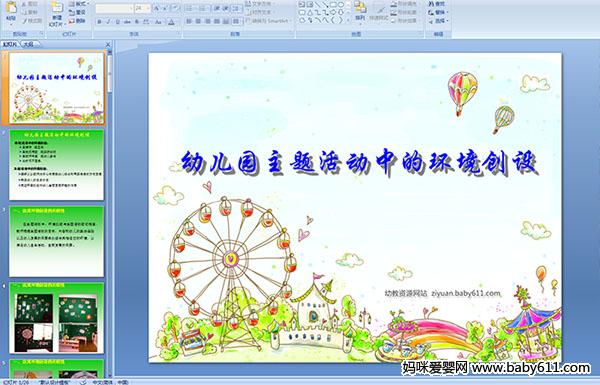Click the Convert to SmartArt button

point(268,21)
